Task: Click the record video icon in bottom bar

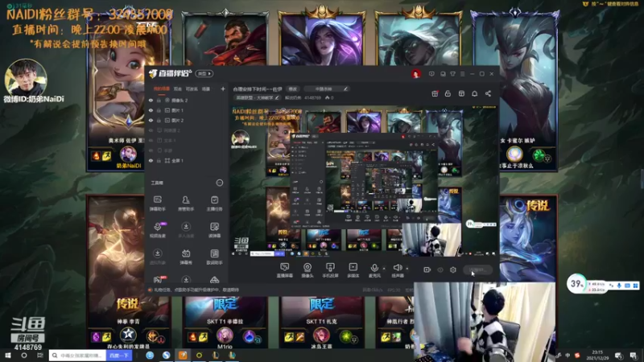Action: tap(427, 269)
